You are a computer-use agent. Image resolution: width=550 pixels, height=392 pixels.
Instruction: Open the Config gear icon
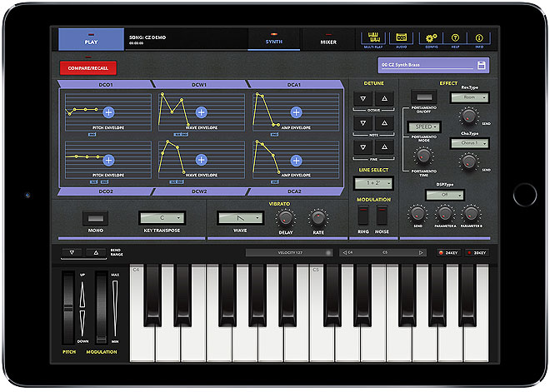(431, 37)
